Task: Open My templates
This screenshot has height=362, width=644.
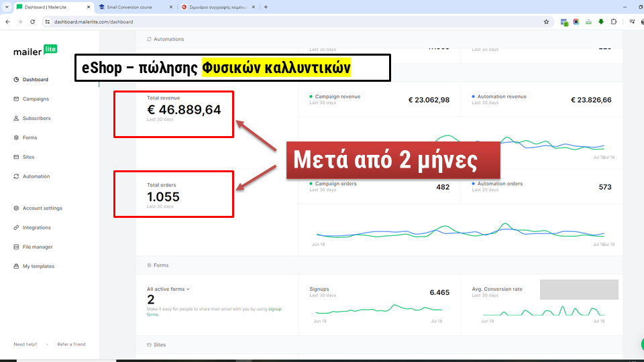Action: tap(38, 266)
